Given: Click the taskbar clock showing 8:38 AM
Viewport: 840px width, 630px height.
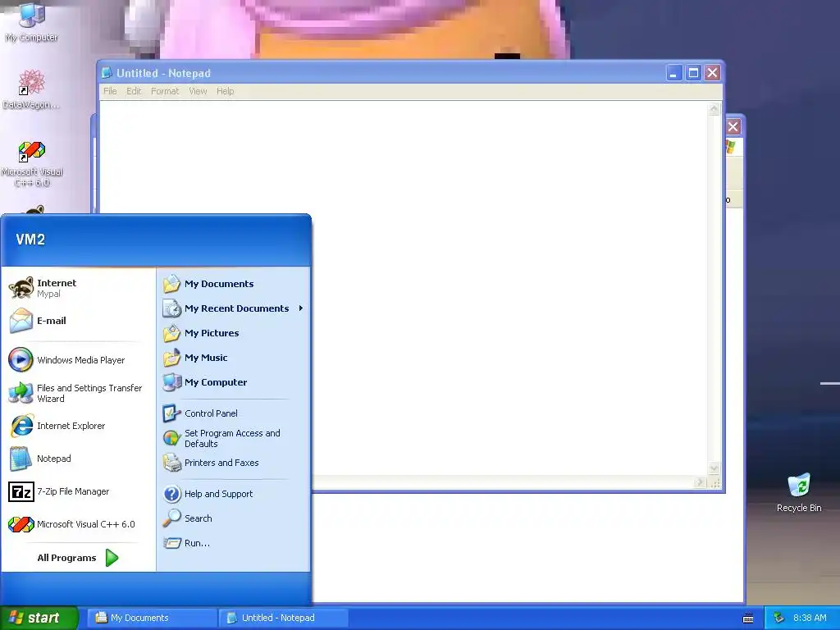Looking at the screenshot, I should (x=810, y=618).
